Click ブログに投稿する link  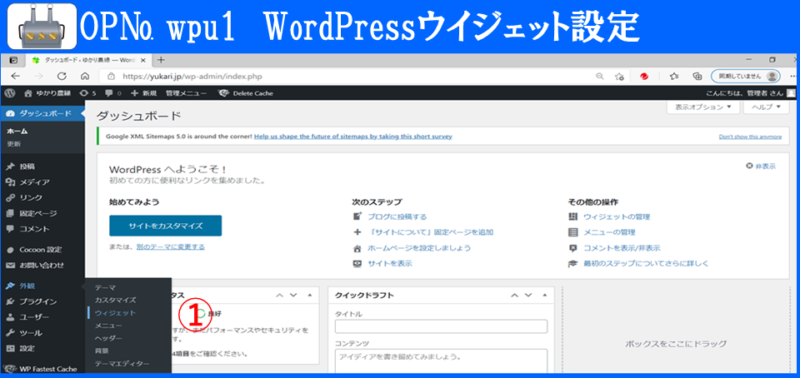397,217
